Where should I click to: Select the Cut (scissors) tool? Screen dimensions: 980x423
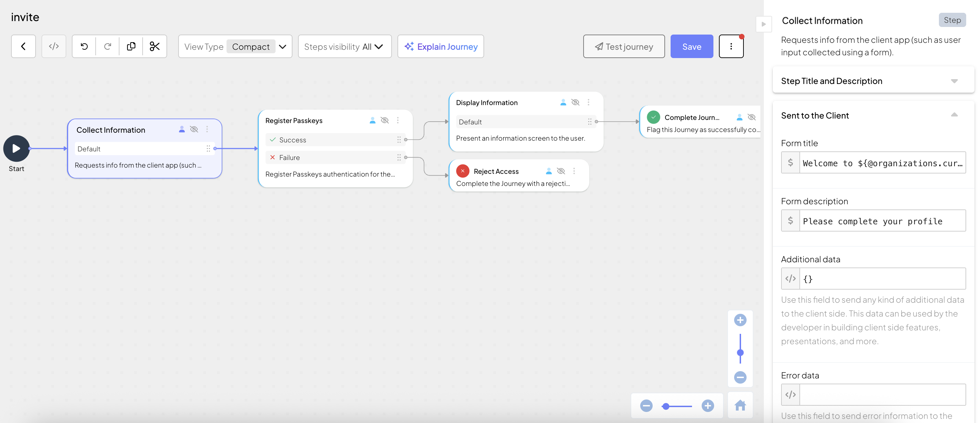click(x=155, y=46)
